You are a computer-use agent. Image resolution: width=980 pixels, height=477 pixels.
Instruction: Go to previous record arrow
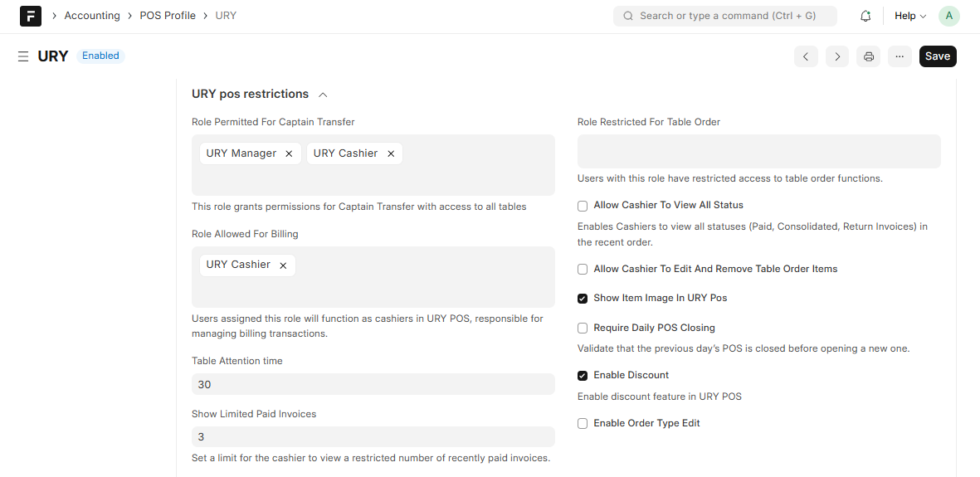806,56
